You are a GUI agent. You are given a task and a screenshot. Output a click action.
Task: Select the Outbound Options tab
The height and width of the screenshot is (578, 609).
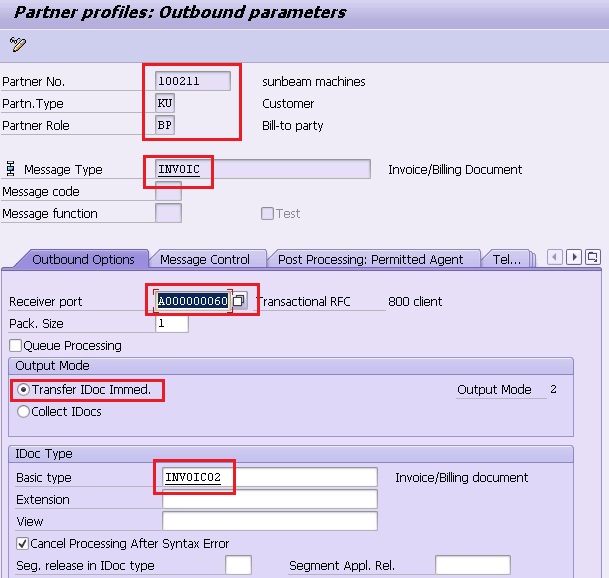pyautogui.click(x=83, y=260)
